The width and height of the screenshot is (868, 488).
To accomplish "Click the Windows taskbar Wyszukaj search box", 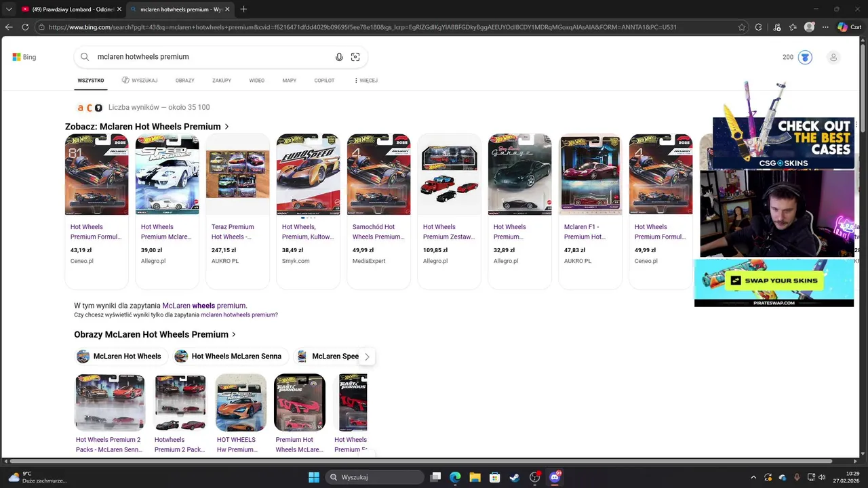I will pos(376,477).
